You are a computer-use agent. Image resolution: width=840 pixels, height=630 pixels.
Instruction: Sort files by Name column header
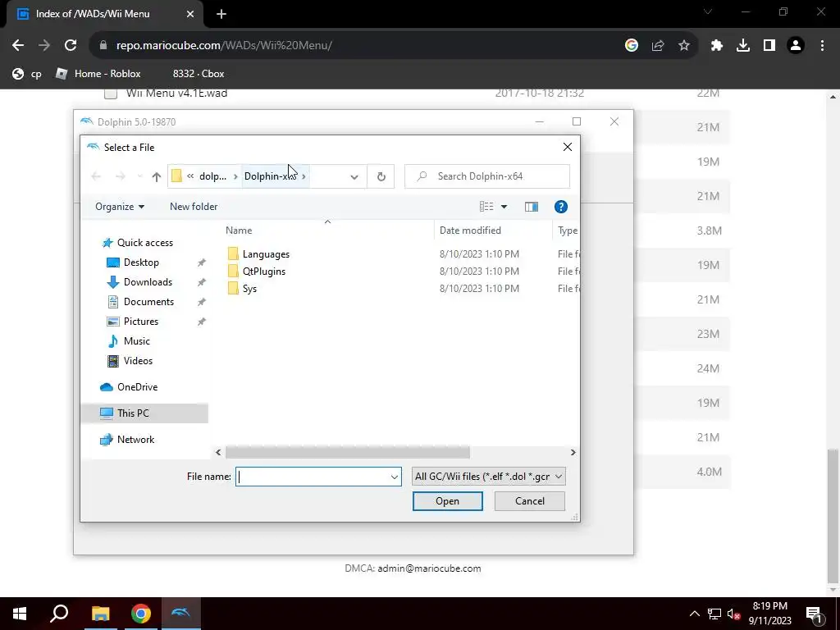(x=239, y=231)
